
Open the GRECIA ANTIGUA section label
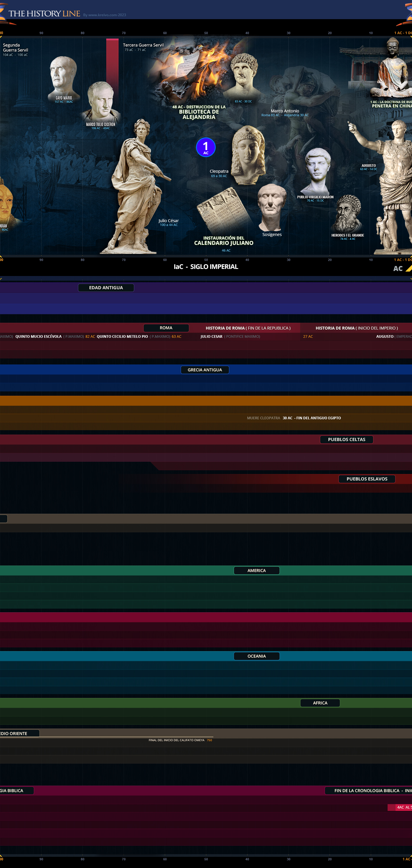pos(205,370)
